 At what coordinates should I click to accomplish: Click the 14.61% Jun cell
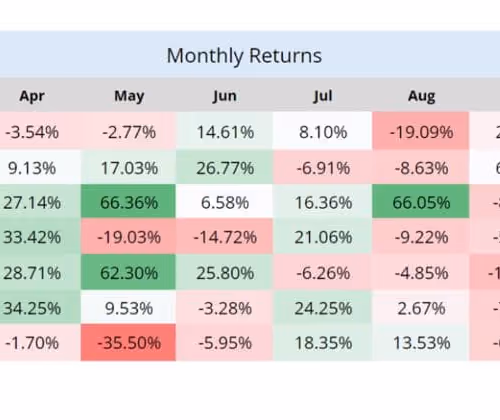[224, 131]
